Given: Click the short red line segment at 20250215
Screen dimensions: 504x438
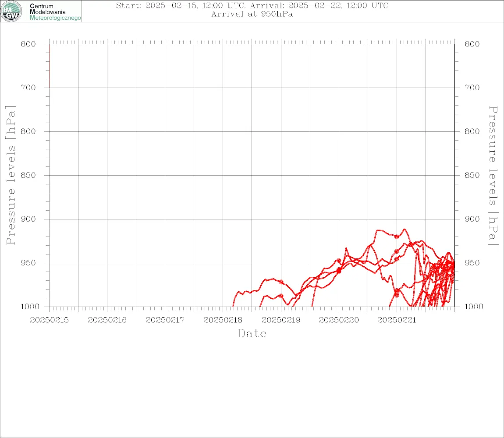Looking at the screenshot, I should [x=50, y=66].
